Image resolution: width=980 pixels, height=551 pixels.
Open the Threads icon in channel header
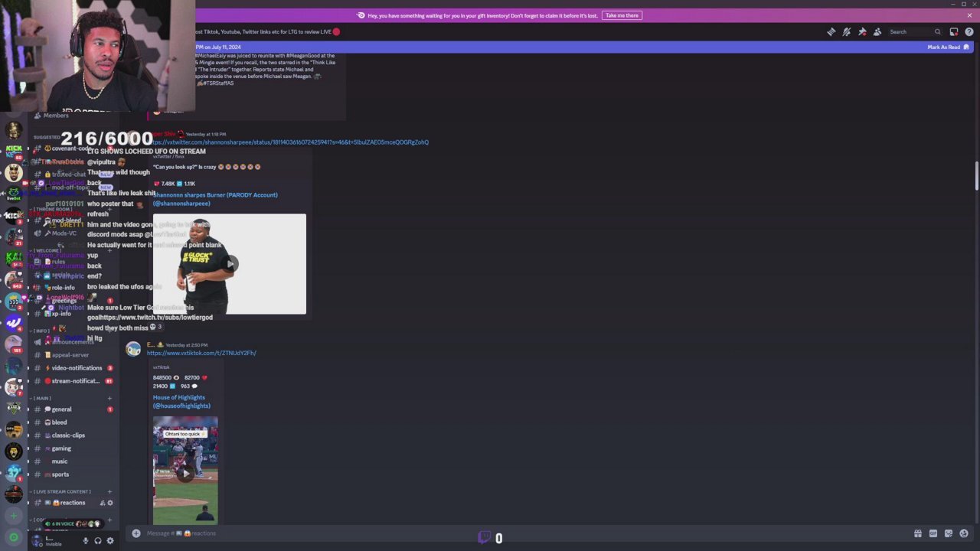(831, 31)
